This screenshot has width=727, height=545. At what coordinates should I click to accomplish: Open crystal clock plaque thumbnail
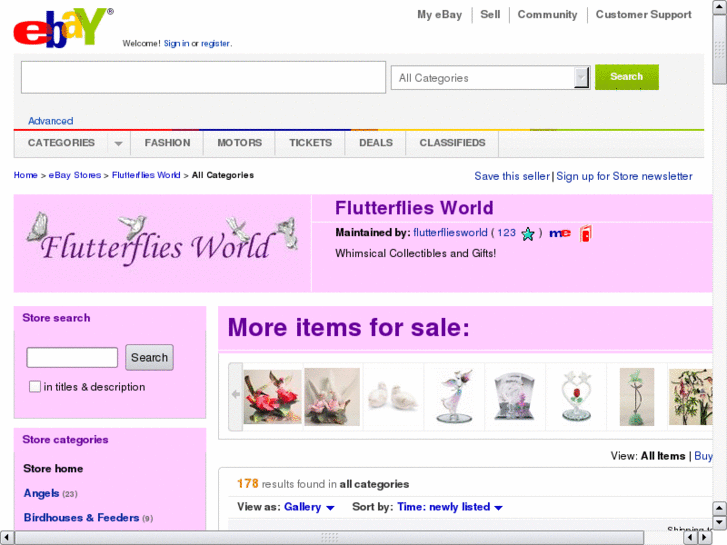[515, 397]
